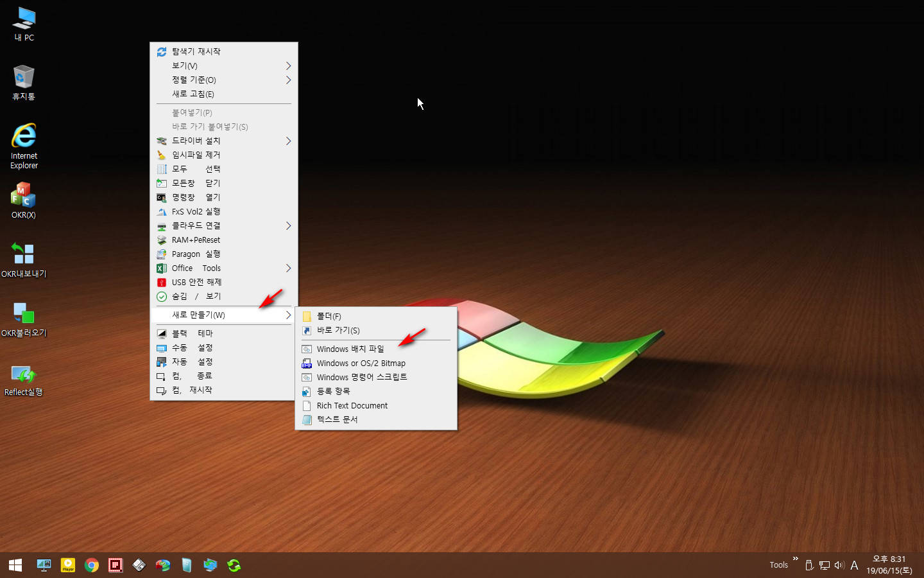Choose 컴, 종료 shutdown entry
Viewport: 924px width, 578px height.
tap(223, 376)
